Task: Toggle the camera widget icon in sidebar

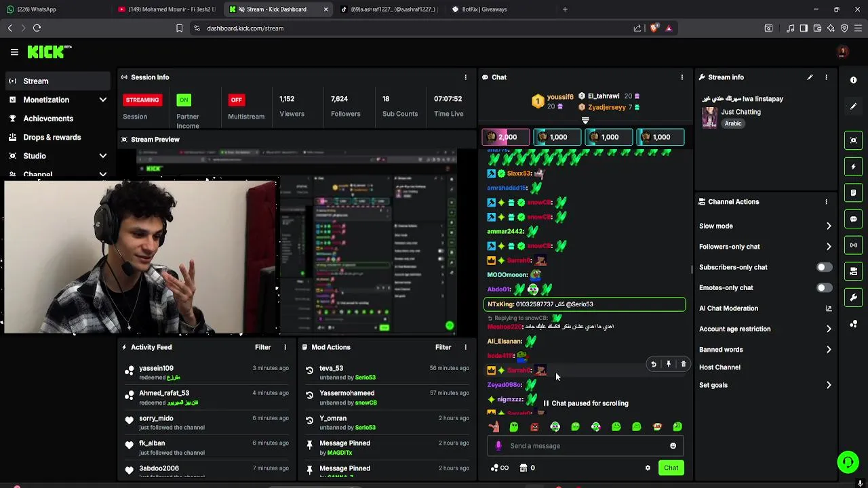Action: (854, 271)
